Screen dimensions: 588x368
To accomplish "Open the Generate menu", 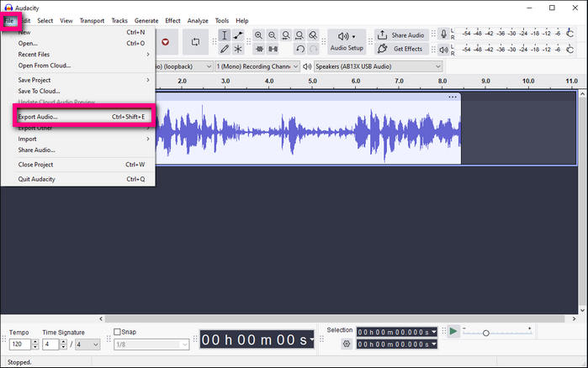I will pyautogui.click(x=146, y=21).
